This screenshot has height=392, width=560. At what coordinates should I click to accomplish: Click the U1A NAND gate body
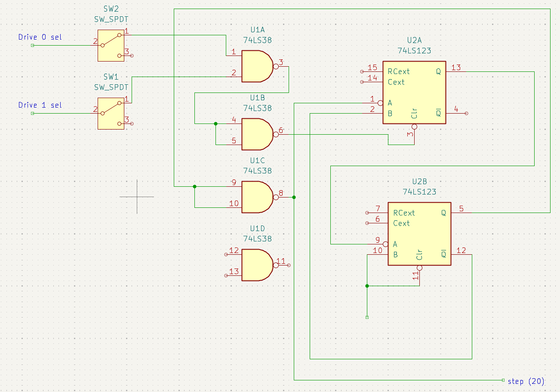coord(256,66)
